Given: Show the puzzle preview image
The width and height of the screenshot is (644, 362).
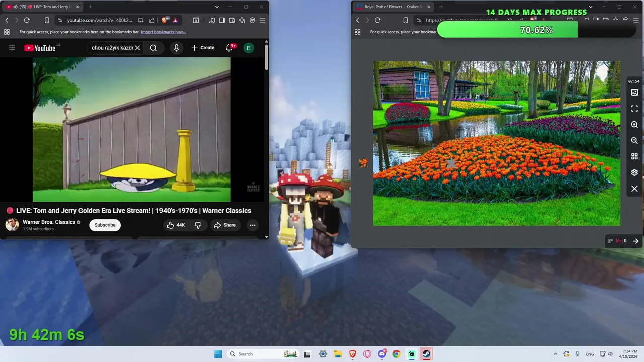Looking at the screenshot, I should pyautogui.click(x=634, y=93).
